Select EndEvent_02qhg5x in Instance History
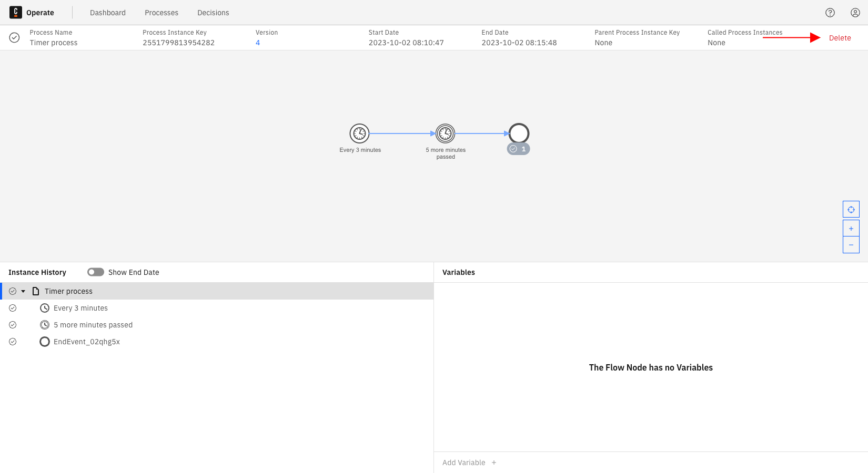868x473 pixels. [217, 342]
